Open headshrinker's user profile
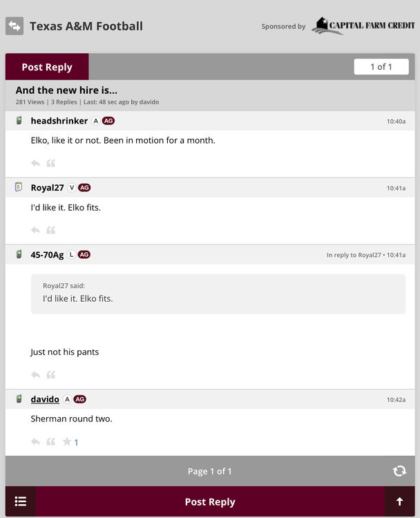The image size is (420, 518). (59, 121)
